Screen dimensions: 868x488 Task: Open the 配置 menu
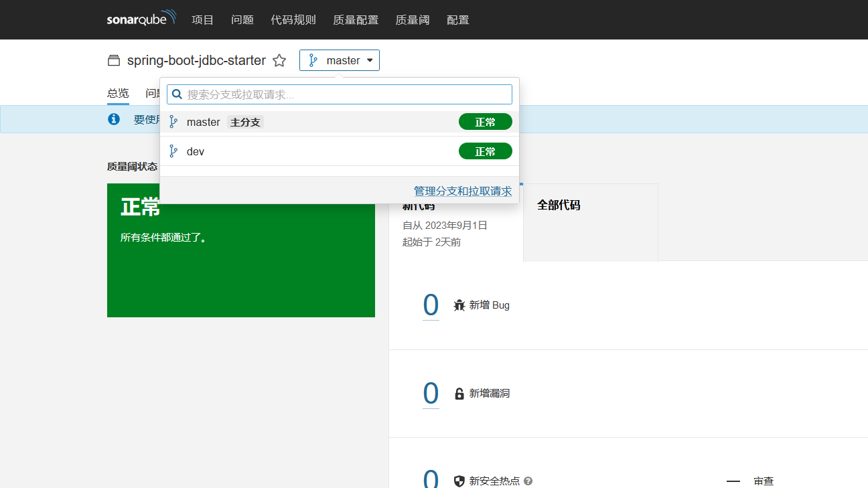click(457, 19)
